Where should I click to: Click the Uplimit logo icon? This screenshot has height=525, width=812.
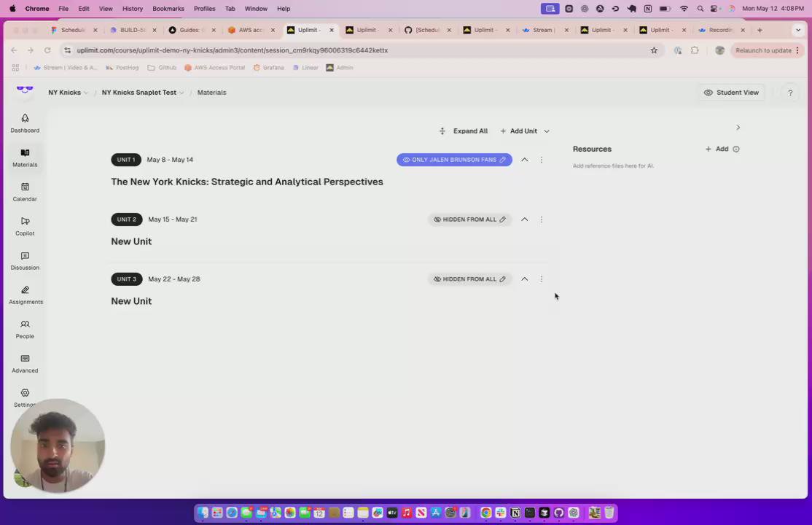[x=24, y=90]
